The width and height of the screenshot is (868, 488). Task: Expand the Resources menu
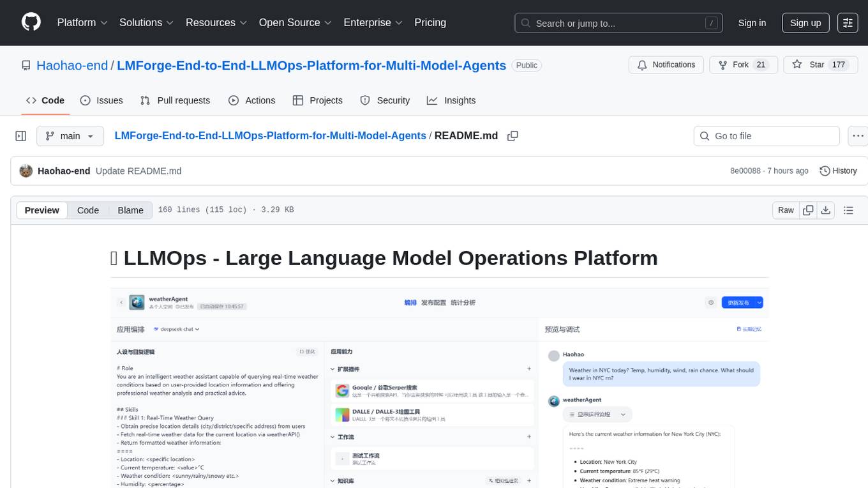pos(216,22)
